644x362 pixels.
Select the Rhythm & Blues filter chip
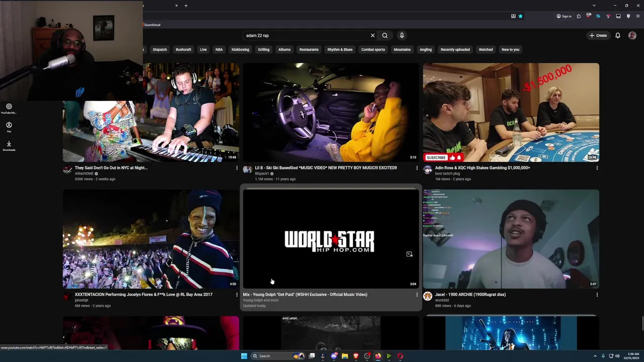pyautogui.click(x=340, y=49)
